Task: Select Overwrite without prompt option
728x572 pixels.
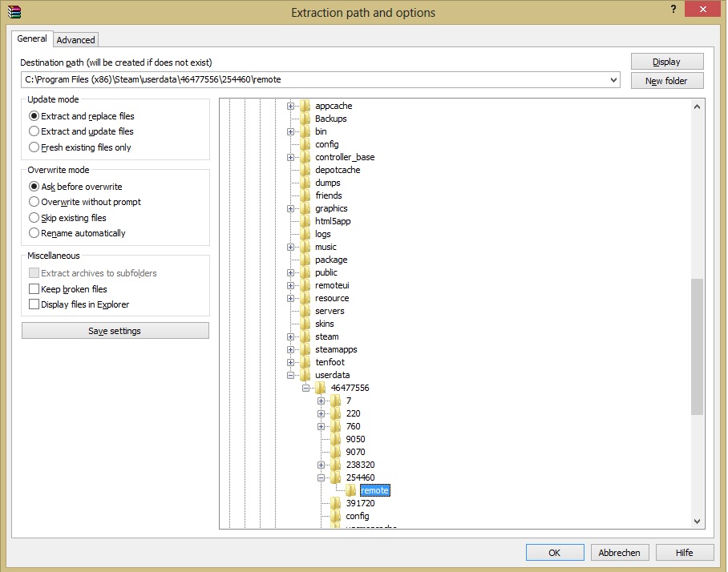Action: [85, 202]
